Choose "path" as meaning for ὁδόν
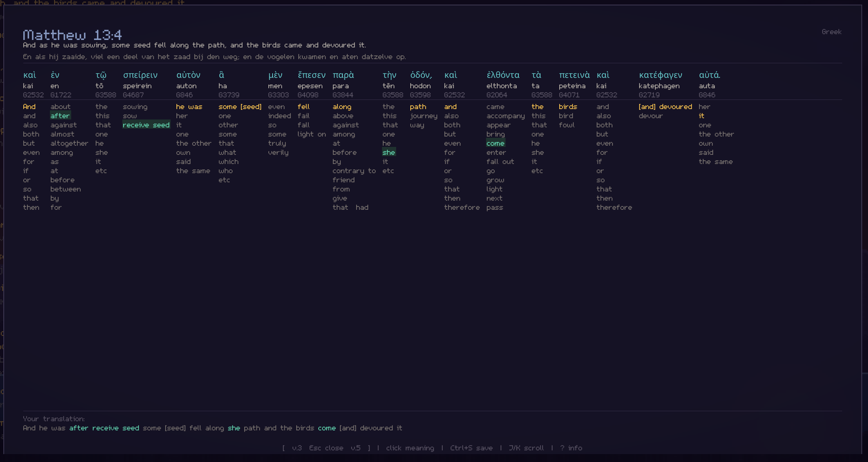The image size is (868, 462). [x=417, y=107]
